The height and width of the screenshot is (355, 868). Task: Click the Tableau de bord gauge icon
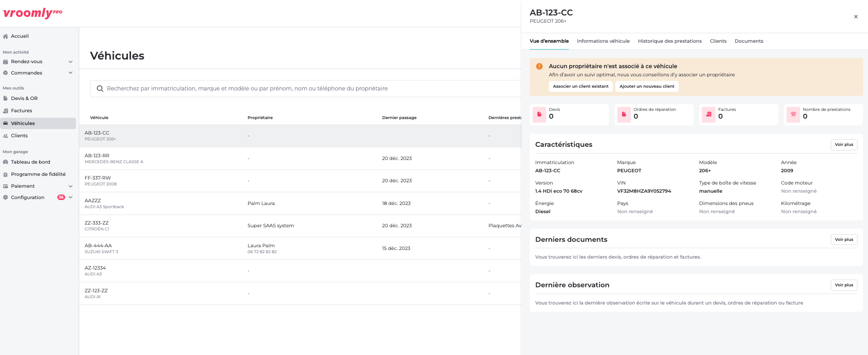[x=5, y=162]
